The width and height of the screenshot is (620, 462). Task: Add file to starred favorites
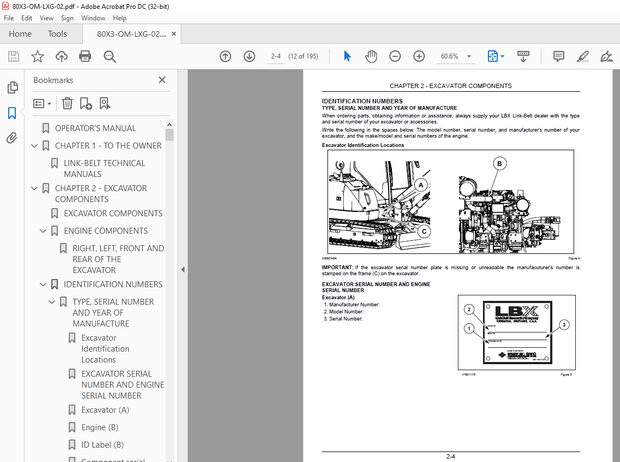pyautogui.click(x=38, y=57)
